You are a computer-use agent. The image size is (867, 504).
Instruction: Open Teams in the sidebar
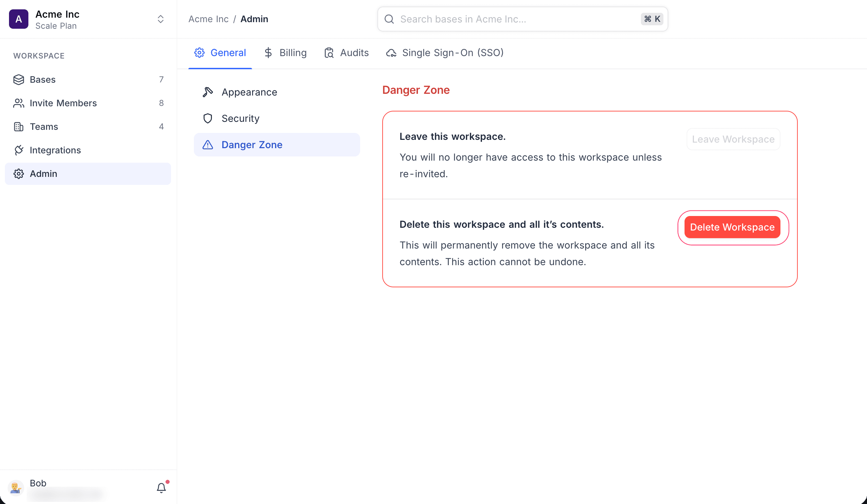[88, 127]
